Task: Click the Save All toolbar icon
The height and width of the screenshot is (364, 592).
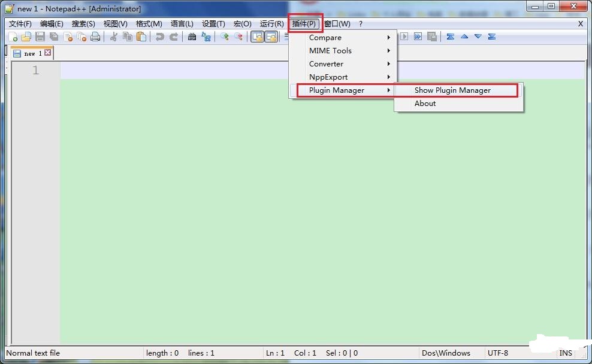Action: 54,37
